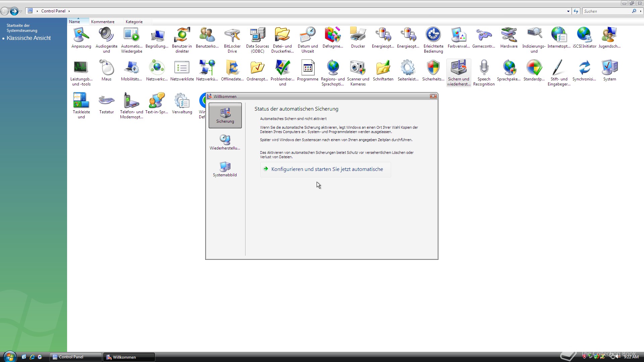Viewport: 644px width, 362px height.
Task: Click Konfigurieren und starten Sie jetzt automatische
Action: click(x=325, y=169)
